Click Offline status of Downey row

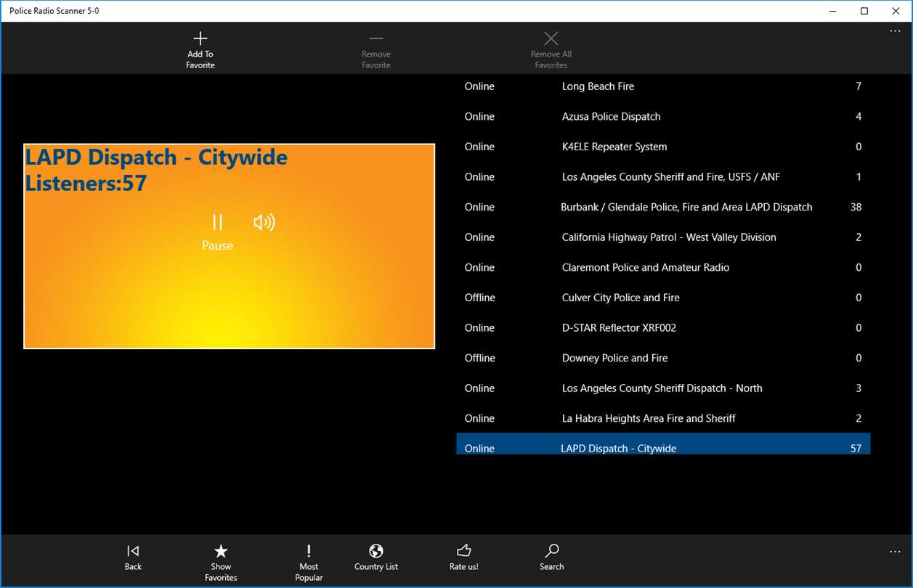[x=479, y=358]
